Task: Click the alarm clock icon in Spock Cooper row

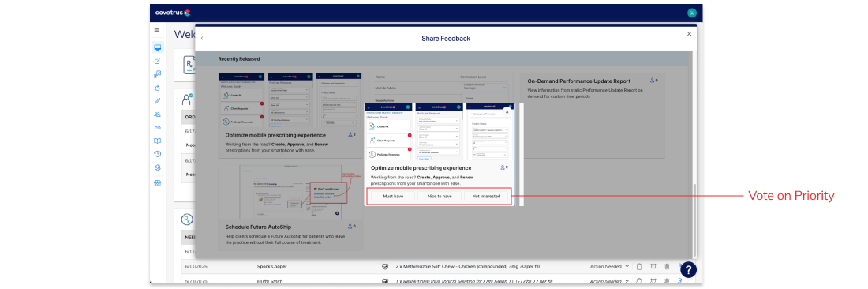Action: point(653,266)
